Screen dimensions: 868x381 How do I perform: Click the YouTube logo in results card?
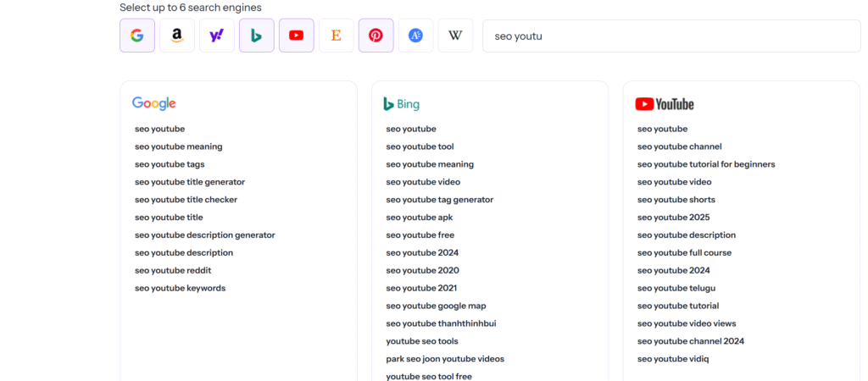pyautogui.click(x=665, y=104)
